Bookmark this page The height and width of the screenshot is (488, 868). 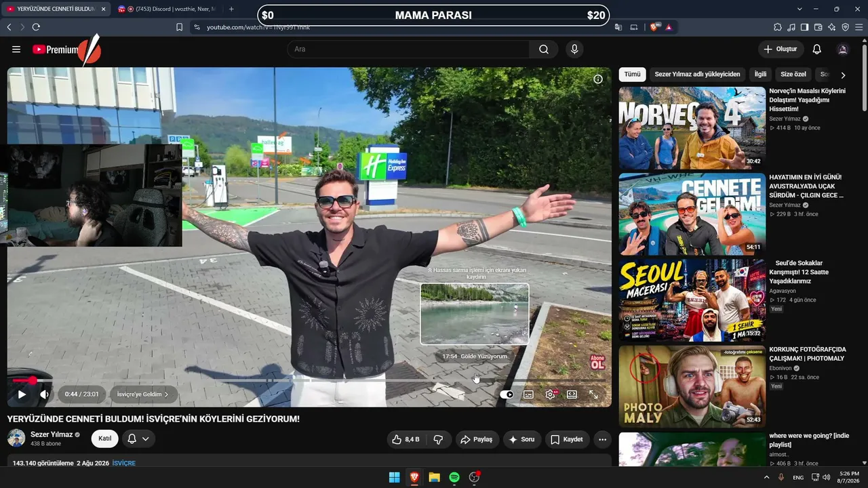pyautogui.click(x=180, y=27)
